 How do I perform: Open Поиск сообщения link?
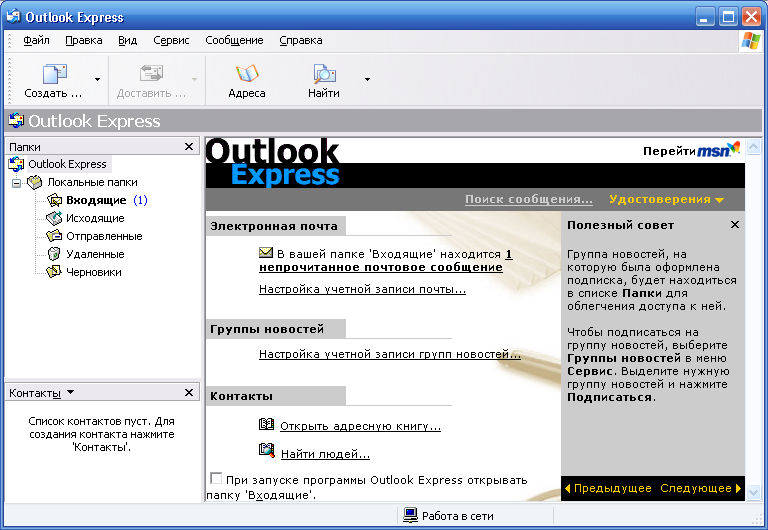tap(529, 199)
